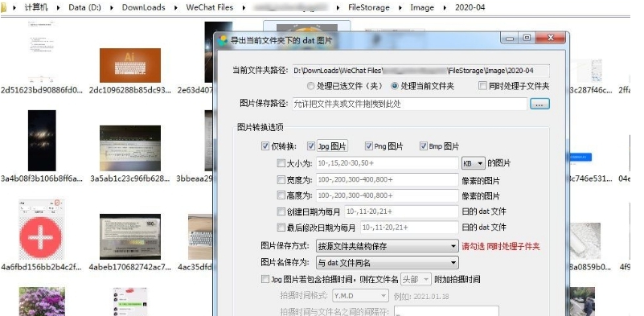Minimize the export dat dialog
The height and width of the screenshot is (316, 644).
tap(510, 39)
